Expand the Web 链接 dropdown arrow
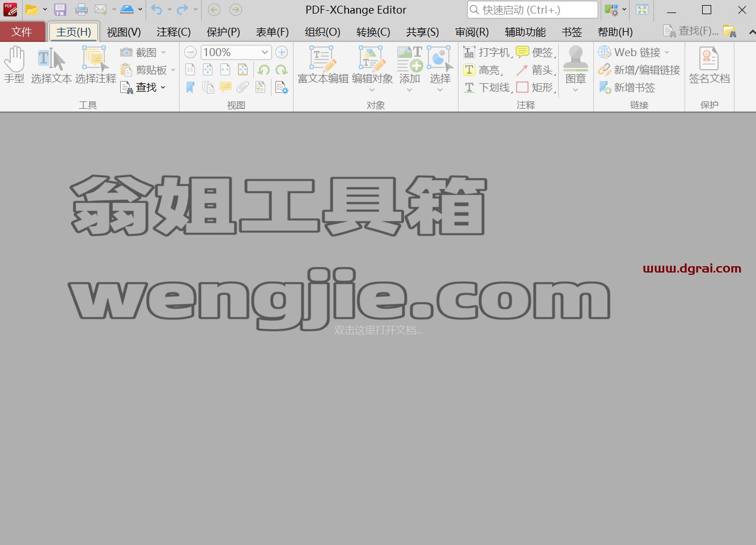 tap(666, 52)
